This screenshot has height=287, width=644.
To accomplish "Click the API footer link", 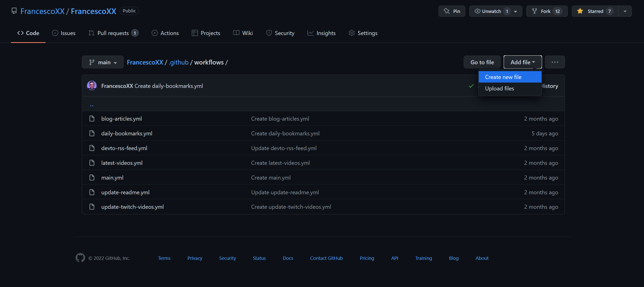I will tap(395, 258).
